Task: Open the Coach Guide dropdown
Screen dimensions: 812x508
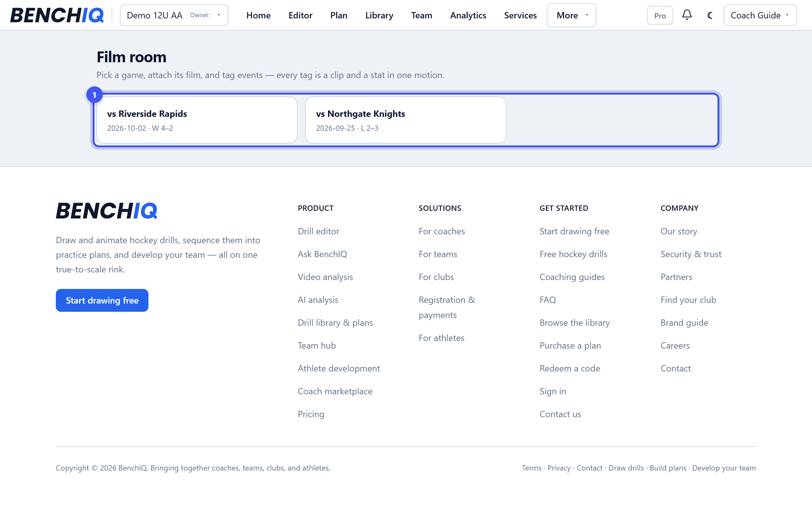Action: (x=760, y=15)
